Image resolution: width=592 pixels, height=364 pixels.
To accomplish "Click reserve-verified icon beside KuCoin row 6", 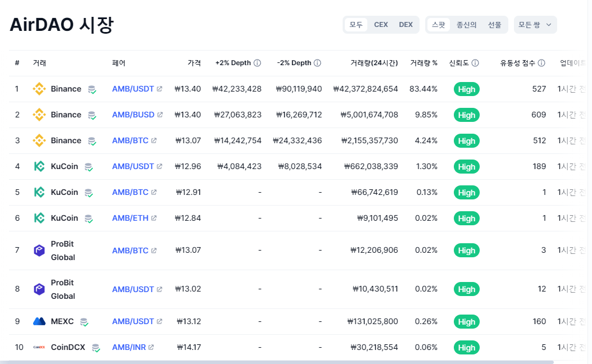I will (x=89, y=219).
